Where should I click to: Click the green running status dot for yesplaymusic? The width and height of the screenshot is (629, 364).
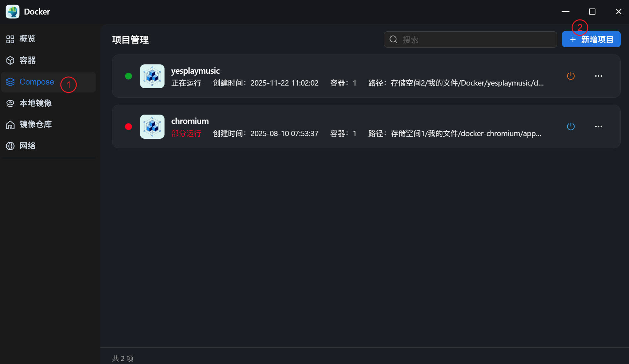[x=129, y=76]
